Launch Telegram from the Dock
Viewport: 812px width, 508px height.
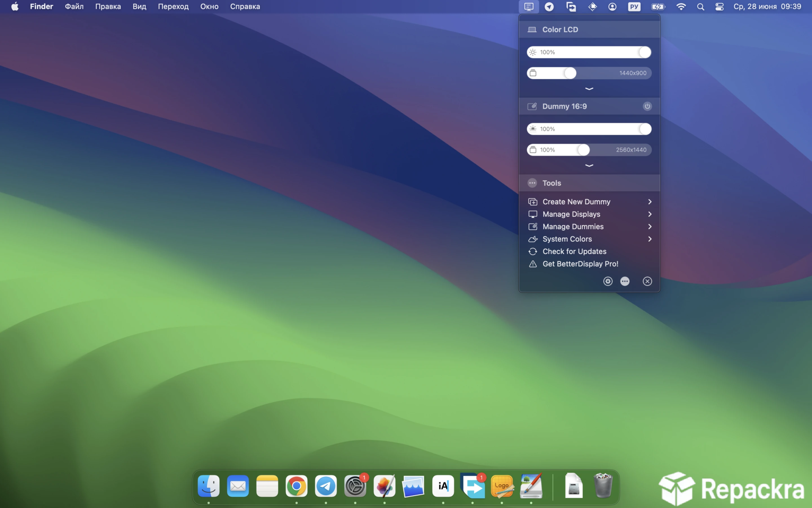[326, 486]
